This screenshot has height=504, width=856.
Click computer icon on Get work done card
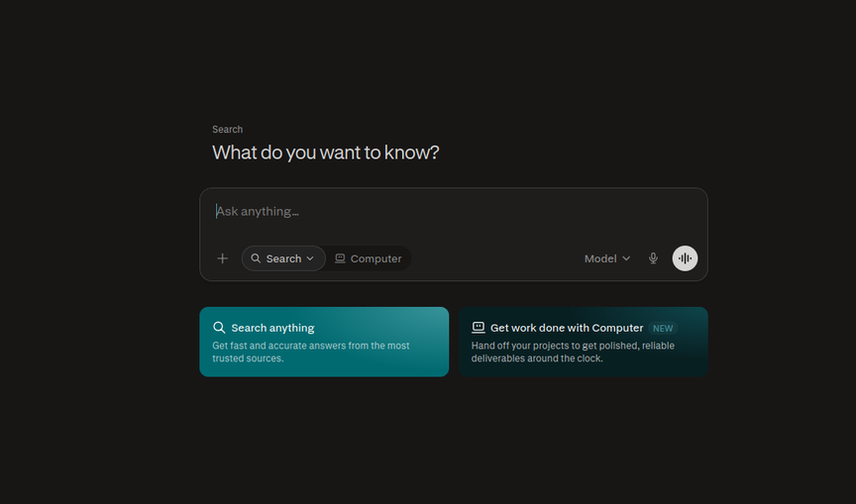point(479,328)
